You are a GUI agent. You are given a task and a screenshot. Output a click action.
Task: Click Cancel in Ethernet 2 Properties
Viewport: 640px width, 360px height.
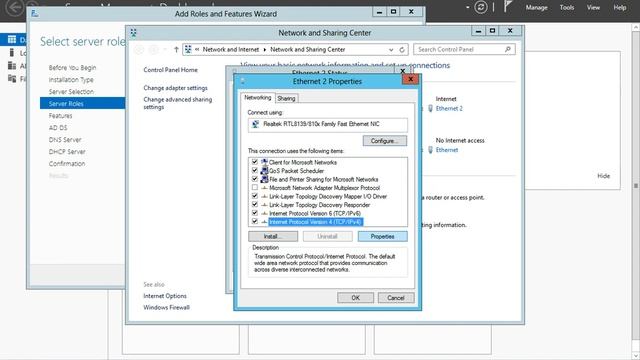pos(396,298)
